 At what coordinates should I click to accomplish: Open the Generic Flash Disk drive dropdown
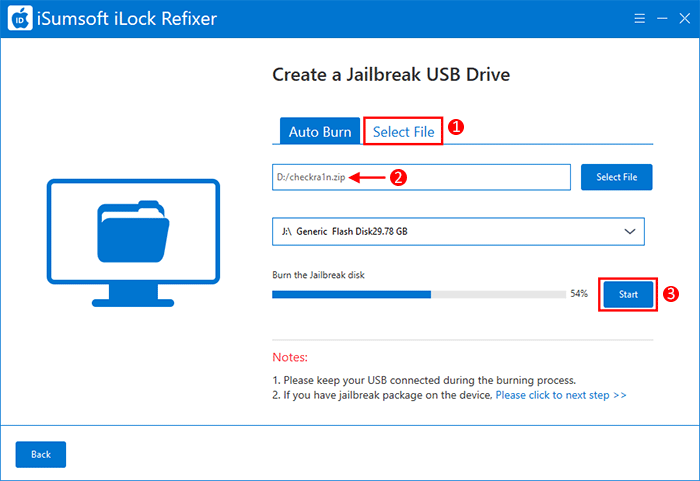coord(458,231)
